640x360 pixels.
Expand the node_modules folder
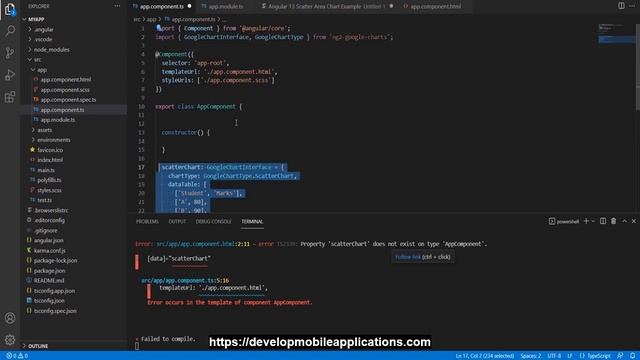[x=51, y=49]
